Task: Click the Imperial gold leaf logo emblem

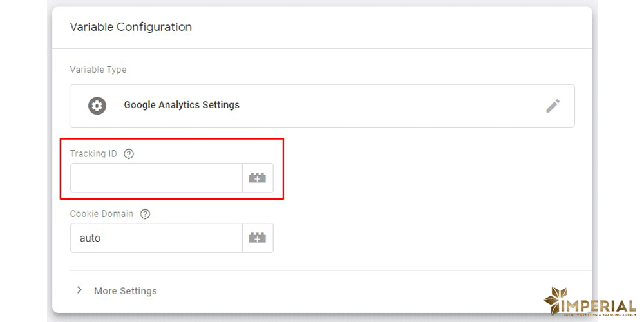Action: [x=555, y=299]
